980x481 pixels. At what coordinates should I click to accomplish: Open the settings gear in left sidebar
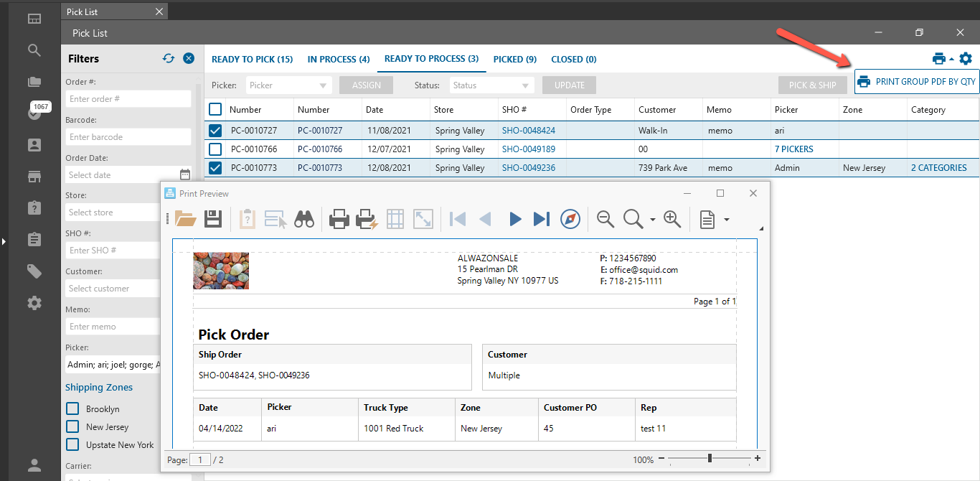point(34,303)
